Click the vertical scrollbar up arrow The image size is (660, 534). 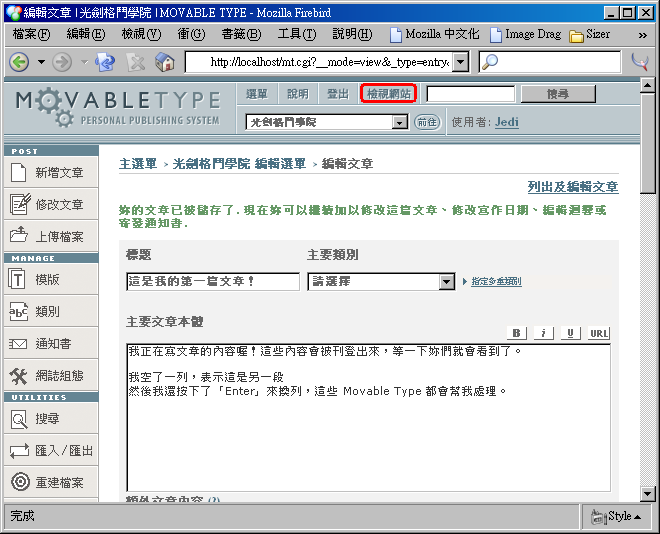[647, 85]
